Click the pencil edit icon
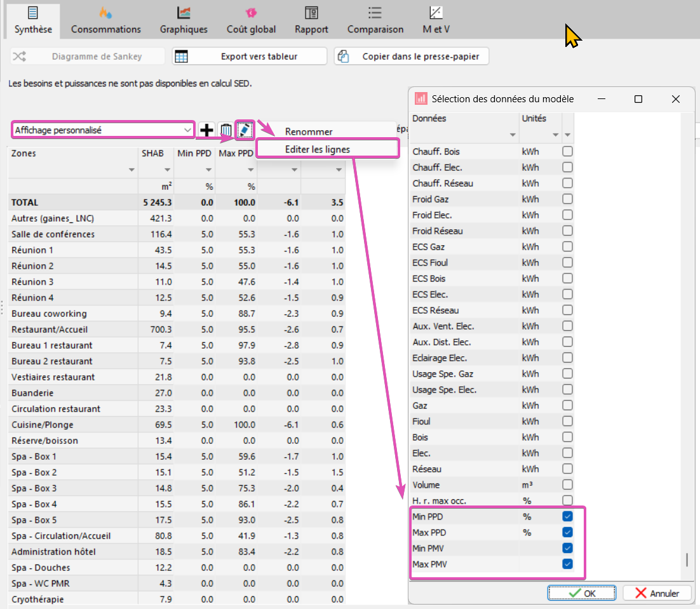This screenshot has height=609, width=700. [x=245, y=130]
